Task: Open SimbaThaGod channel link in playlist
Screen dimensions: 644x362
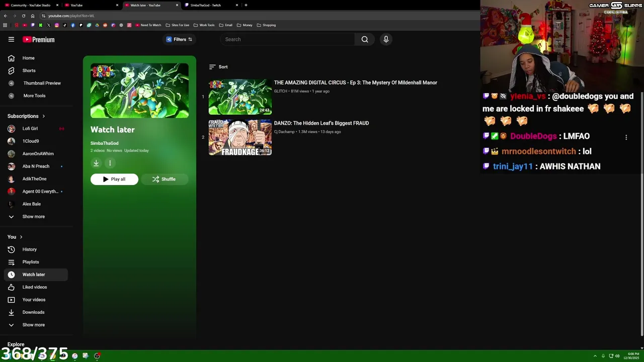Action: (104, 143)
